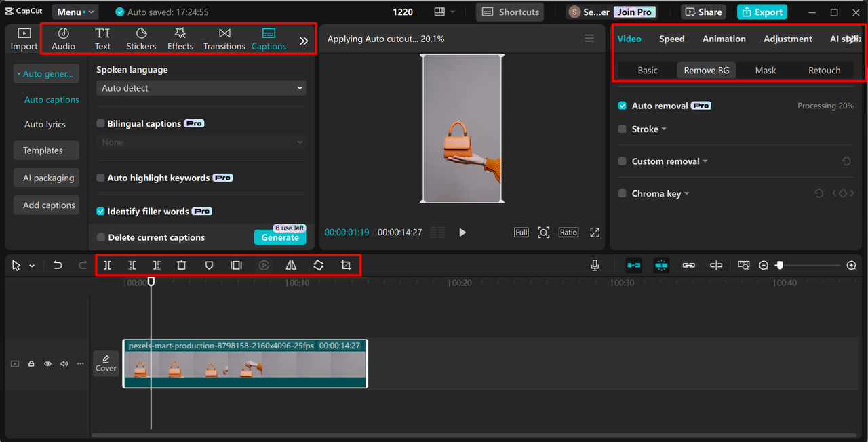
Task: Click the timeline zoom in icon
Action: [x=852, y=266]
